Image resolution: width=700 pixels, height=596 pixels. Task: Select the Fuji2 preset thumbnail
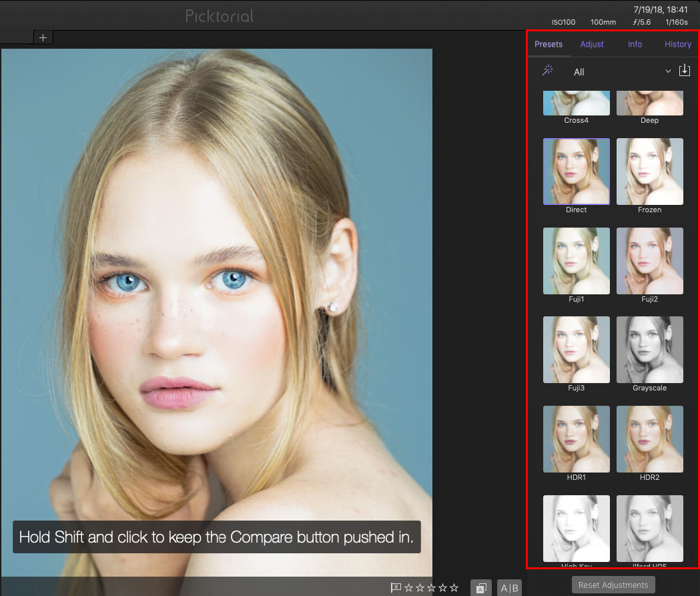click(649, 260)
